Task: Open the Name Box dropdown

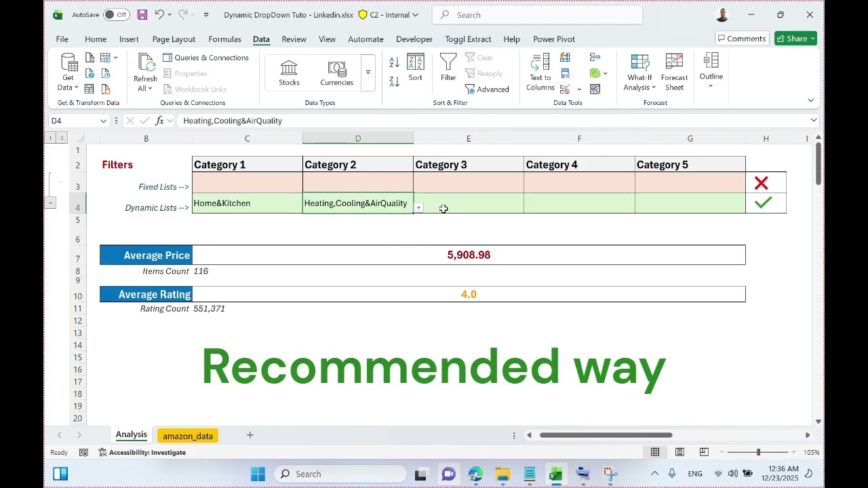Action: (103, 121)
